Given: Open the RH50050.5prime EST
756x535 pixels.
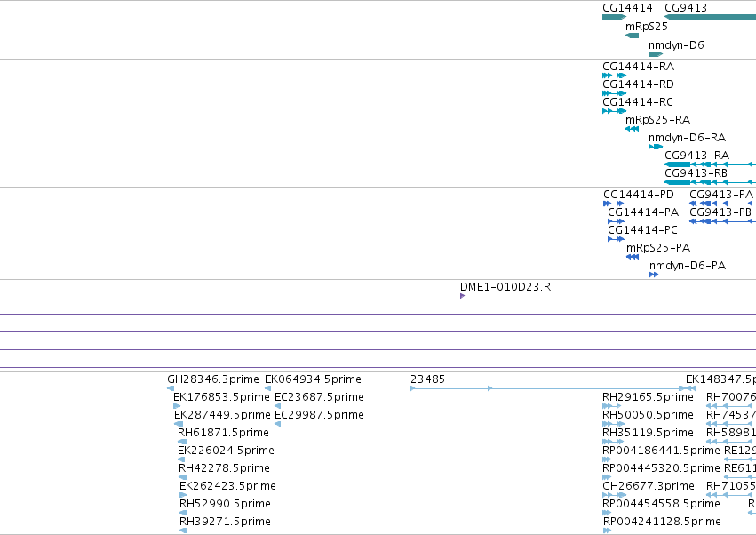Looking at the screenshot, I should pyautogui.click(x=613, y=425).
